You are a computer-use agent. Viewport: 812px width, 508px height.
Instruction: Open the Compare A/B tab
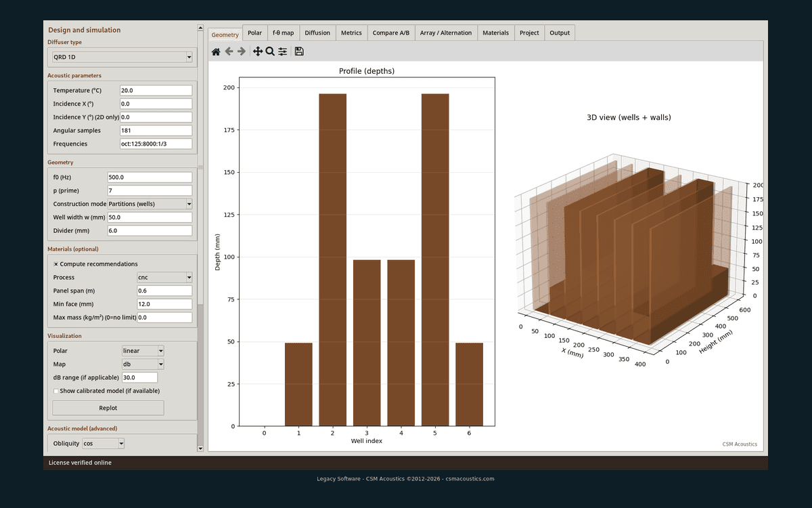click(391, 33)
